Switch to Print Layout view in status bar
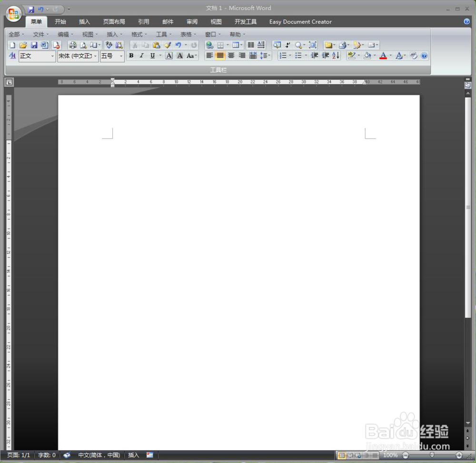 (342, 455)
